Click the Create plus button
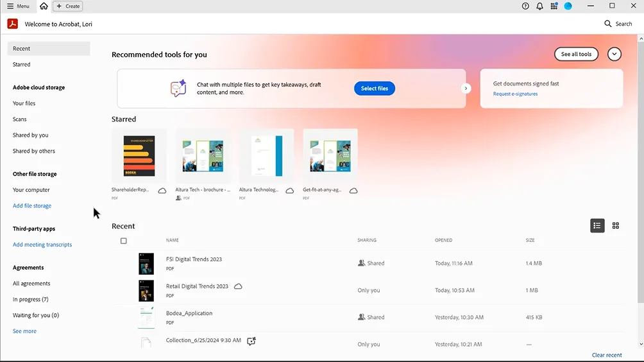Image resolution: width=644 pixels, height=362 pixels. coord(68,6)
